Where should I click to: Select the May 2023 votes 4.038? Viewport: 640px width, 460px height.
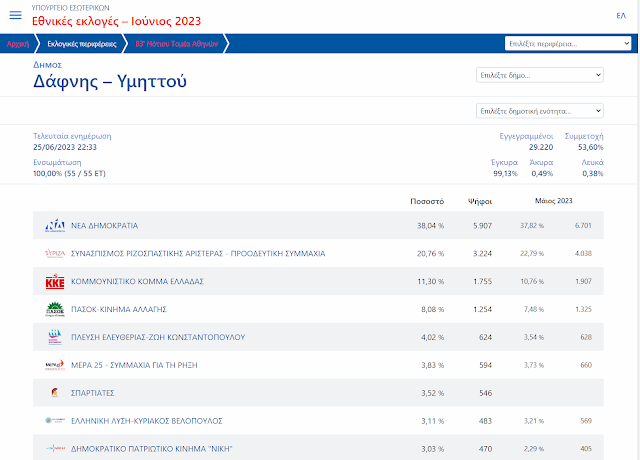[x=583, y=253]
